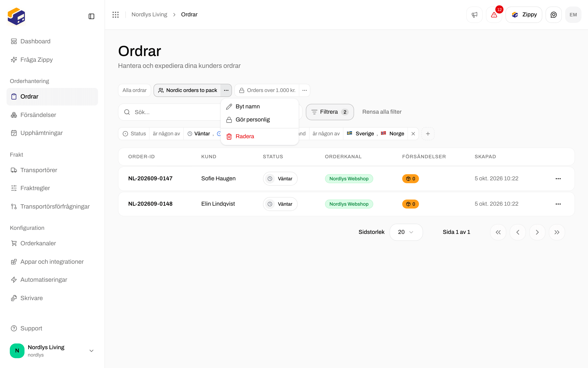Open Filtrera filter button
This screenshot has width=588, height=368.
point(330,112)
